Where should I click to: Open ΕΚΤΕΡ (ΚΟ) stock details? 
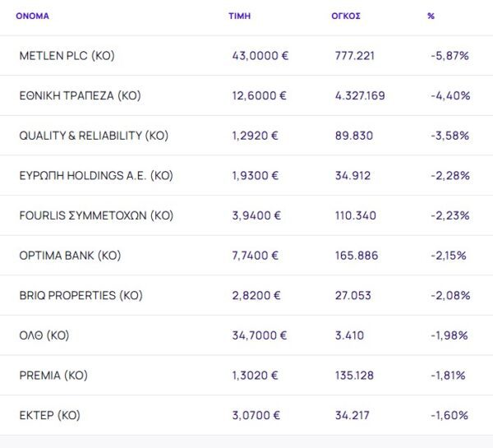pos(49,415)
